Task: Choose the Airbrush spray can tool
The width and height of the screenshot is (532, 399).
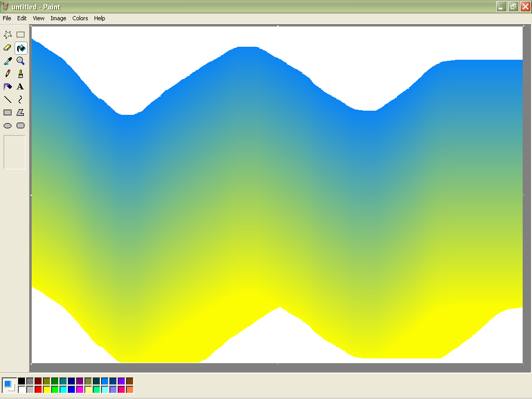Action: pyautogui.click(x=8, y=87)
